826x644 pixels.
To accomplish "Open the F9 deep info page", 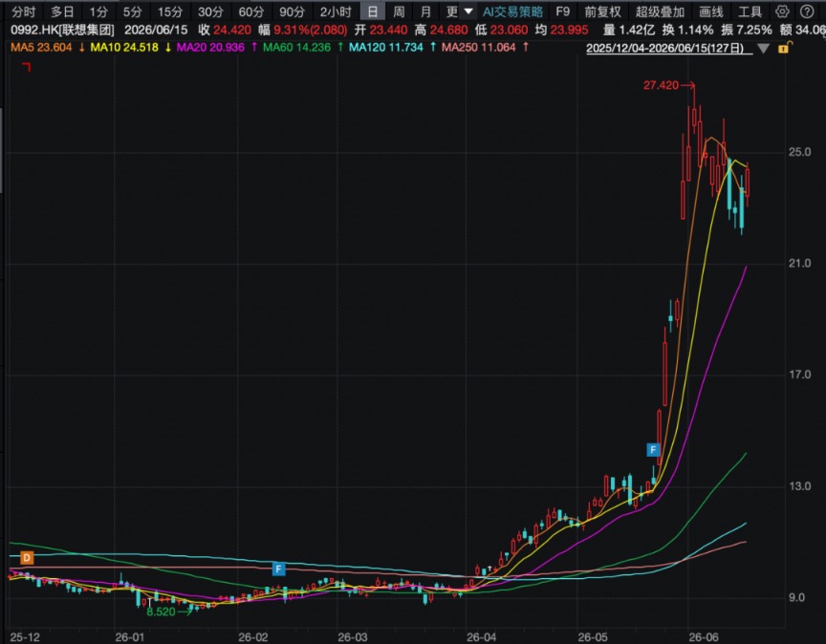I will pyautogui.click(x=562, y=11).
